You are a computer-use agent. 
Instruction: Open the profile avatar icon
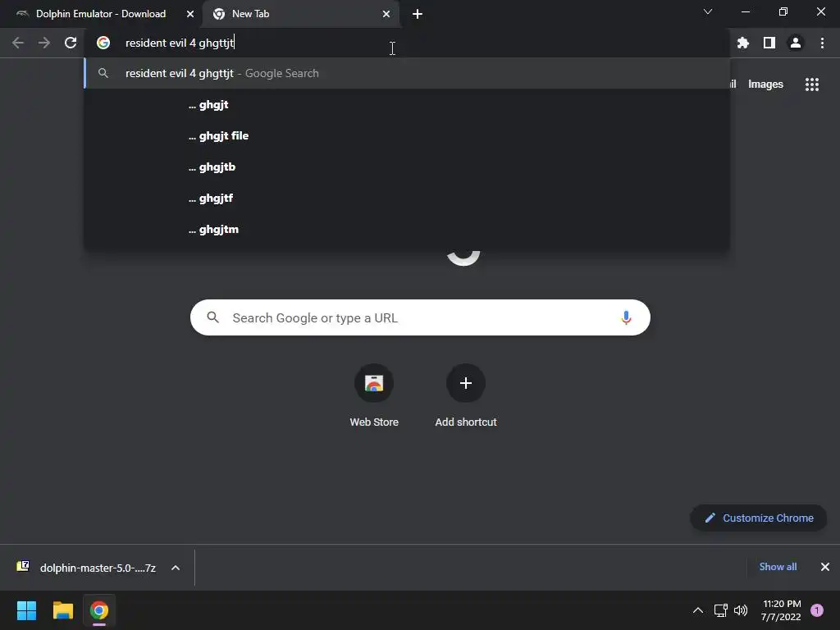click(x=796, y=43)
